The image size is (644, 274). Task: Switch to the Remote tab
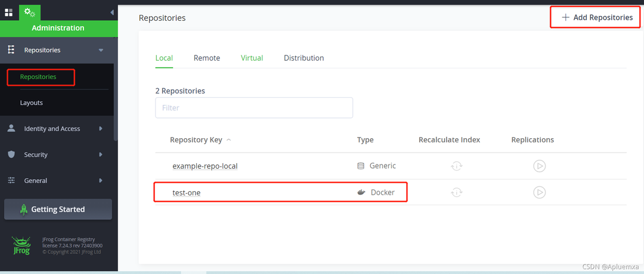click(x=206, y=58)
